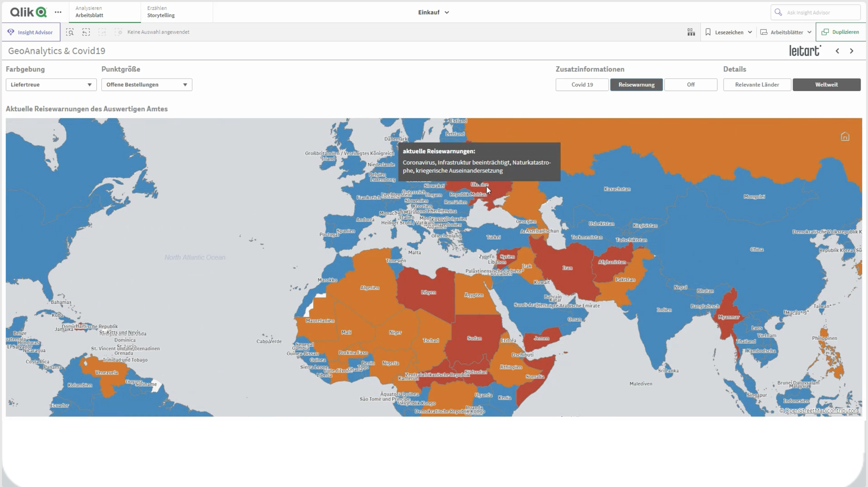Click the bookmark icon next to Lesezeichen

point(708,32)
